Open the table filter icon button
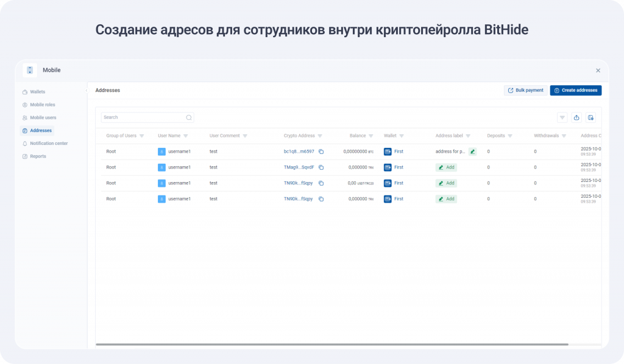 point(562,117)
